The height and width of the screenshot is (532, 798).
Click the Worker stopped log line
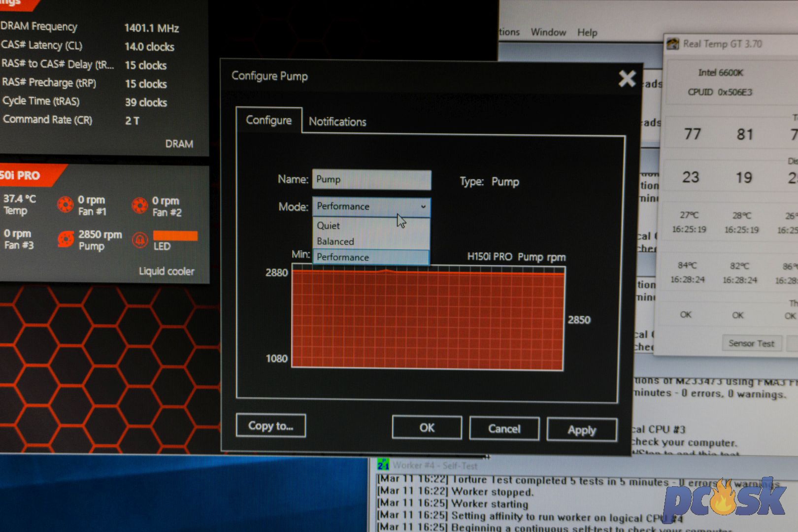pos(455,492)
